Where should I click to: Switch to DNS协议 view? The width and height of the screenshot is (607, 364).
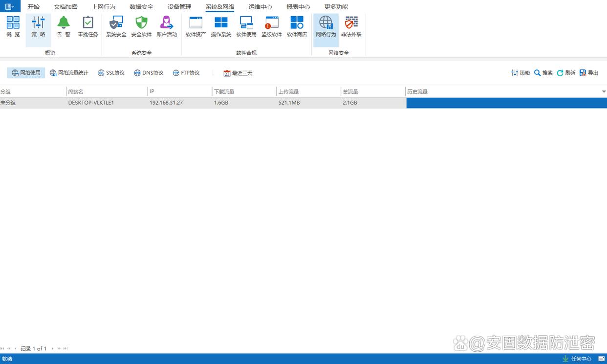[149, 73]
